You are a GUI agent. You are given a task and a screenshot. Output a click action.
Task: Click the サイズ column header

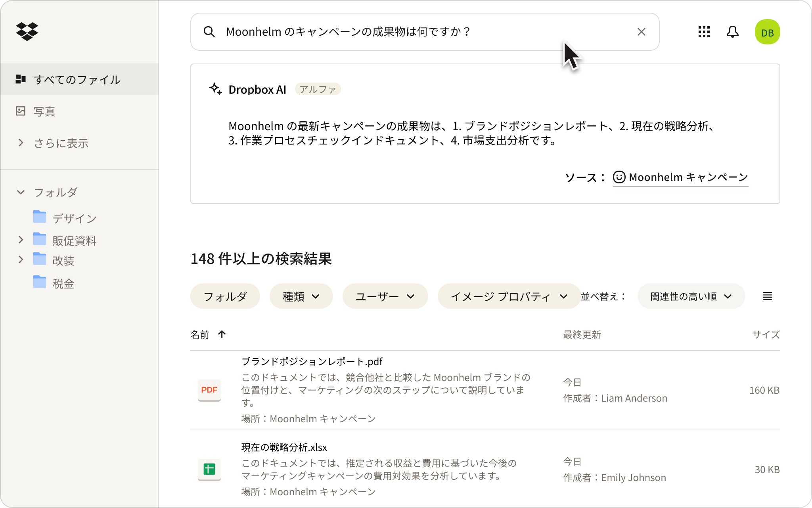click(x=766, y=335)
